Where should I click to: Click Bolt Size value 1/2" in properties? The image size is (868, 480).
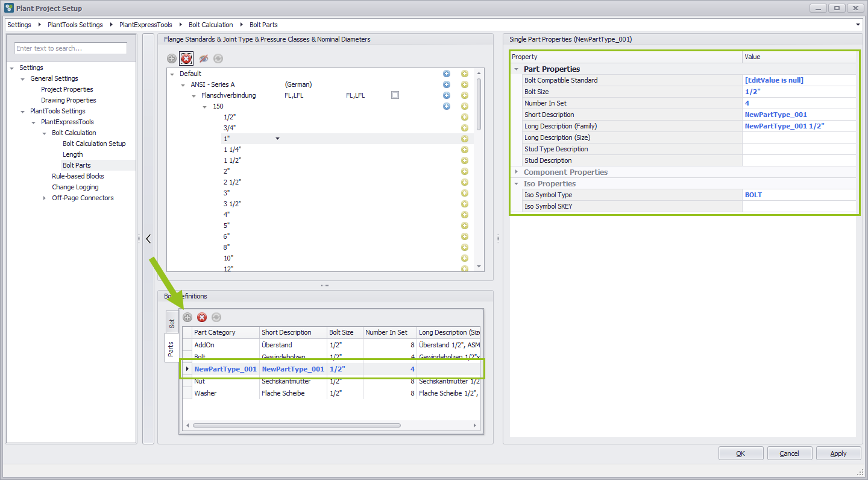tap(799, 92)
